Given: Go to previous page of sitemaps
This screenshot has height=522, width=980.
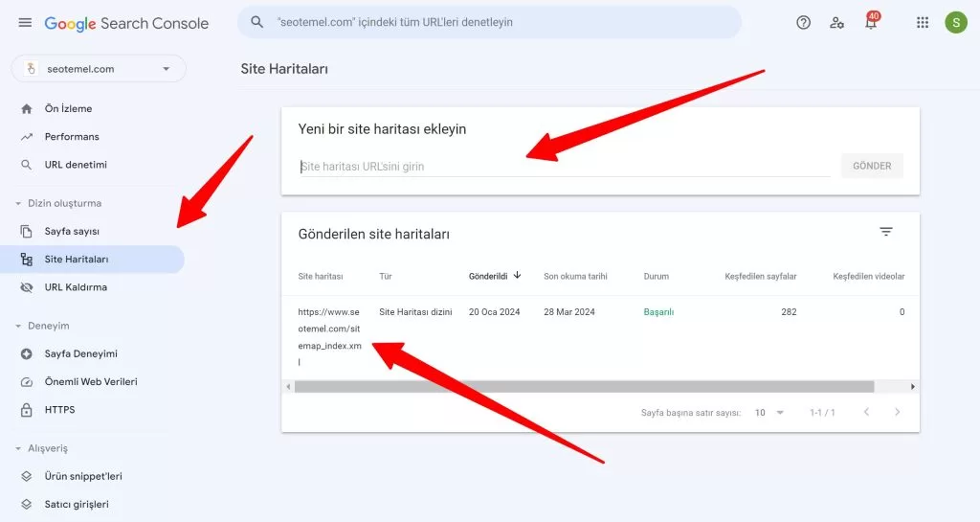Looking at the screenshot, I should [x=866, y=412].
